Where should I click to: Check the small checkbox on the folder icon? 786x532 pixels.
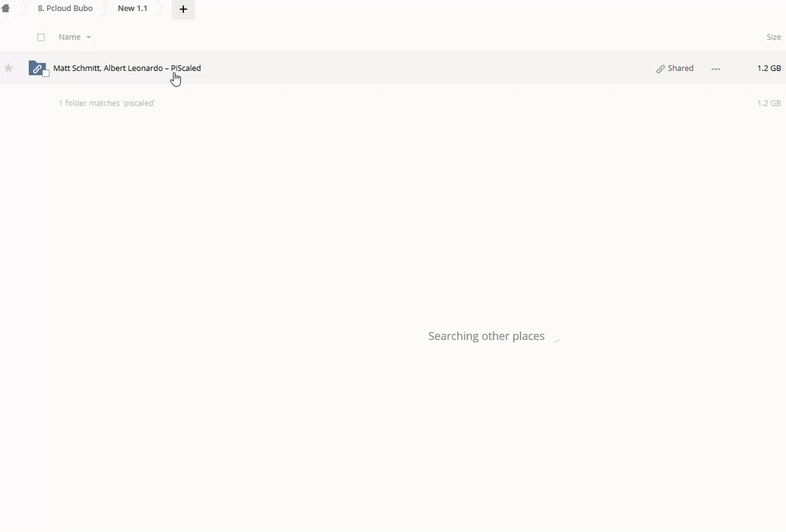coord(46,73)
